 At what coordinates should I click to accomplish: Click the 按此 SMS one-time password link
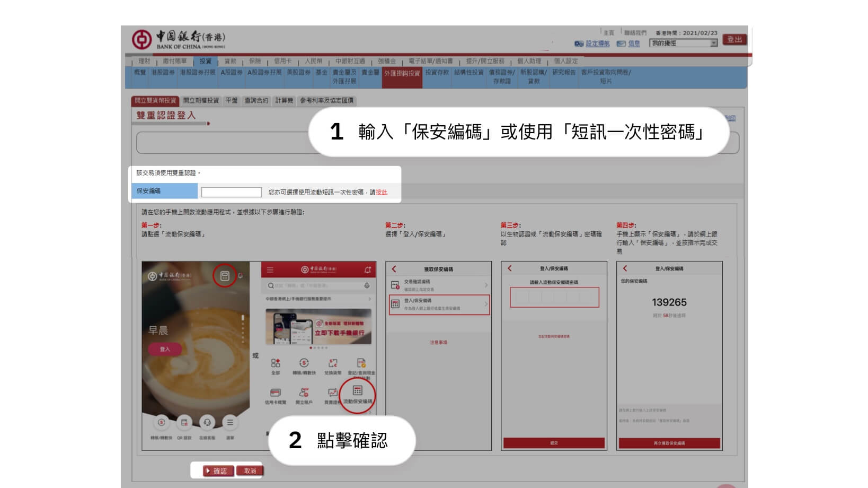point(382,193)
